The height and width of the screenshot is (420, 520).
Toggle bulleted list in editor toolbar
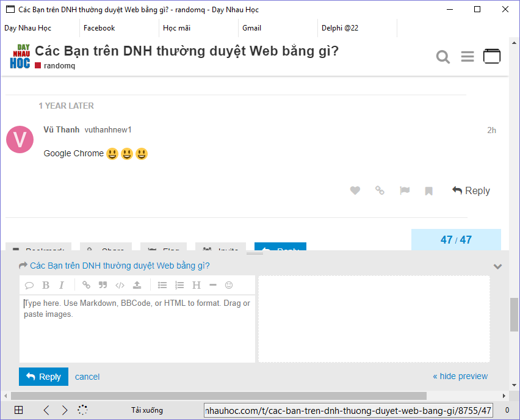click(162, 285)
